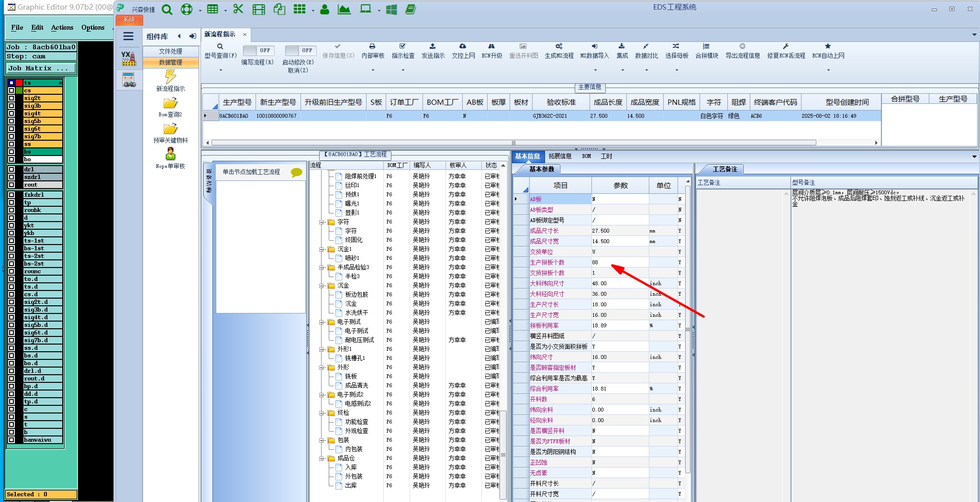The height and width of the screenshot is (502, 980).
Task: Click 导出流程信息 in the ribbon
Action: pos(743,51)
